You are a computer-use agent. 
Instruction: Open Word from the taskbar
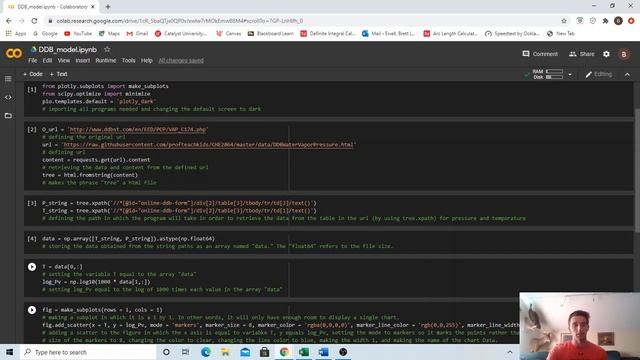point(323,352)
